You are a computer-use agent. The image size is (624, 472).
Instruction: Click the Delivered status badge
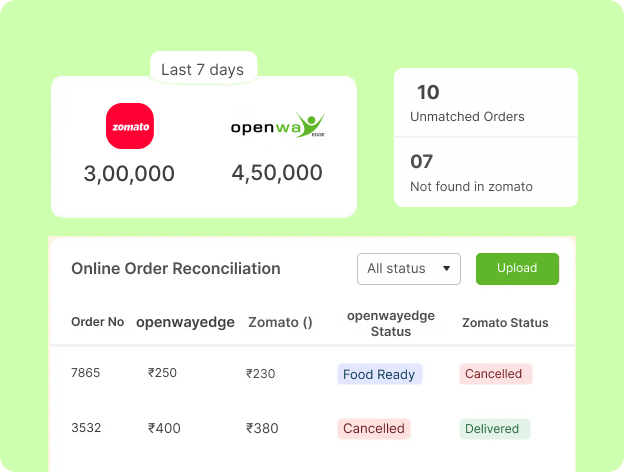coord(495,429)
